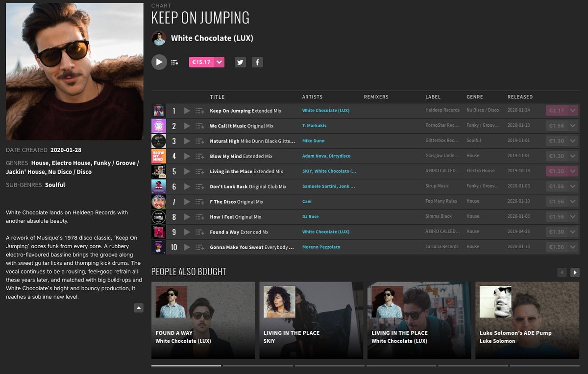Open Found A Way chart card
Viewport: 588px width, 374px height.
pyautogui.click(x=203, y=321)
